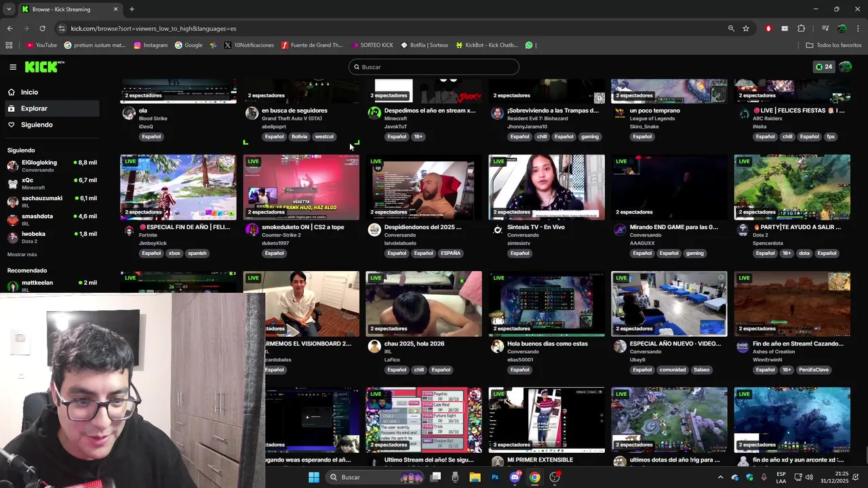
Task: Bookmark this page with star icon
Action: click(746, 28)
